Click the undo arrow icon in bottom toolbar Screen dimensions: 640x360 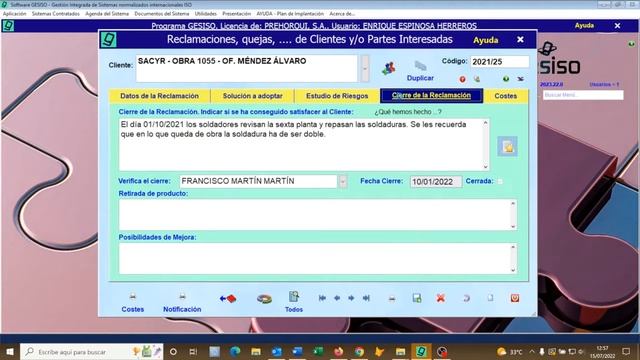466,298
